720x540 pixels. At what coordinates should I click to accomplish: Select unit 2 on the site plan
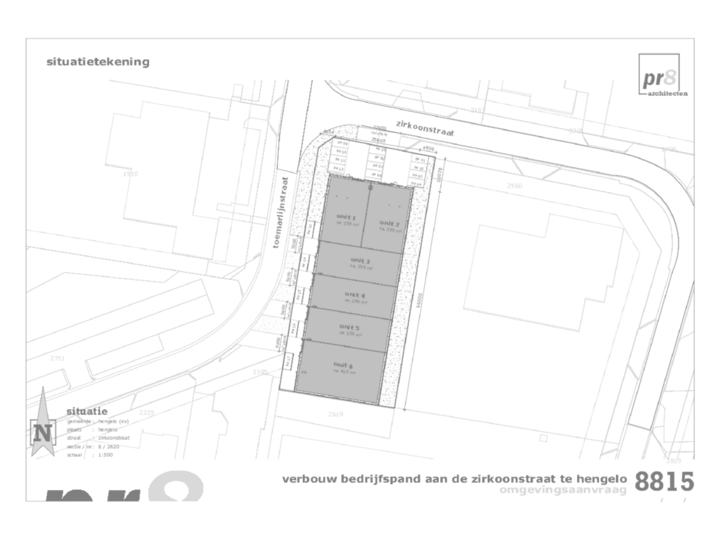pyautogui.click(x=389, y=224)
